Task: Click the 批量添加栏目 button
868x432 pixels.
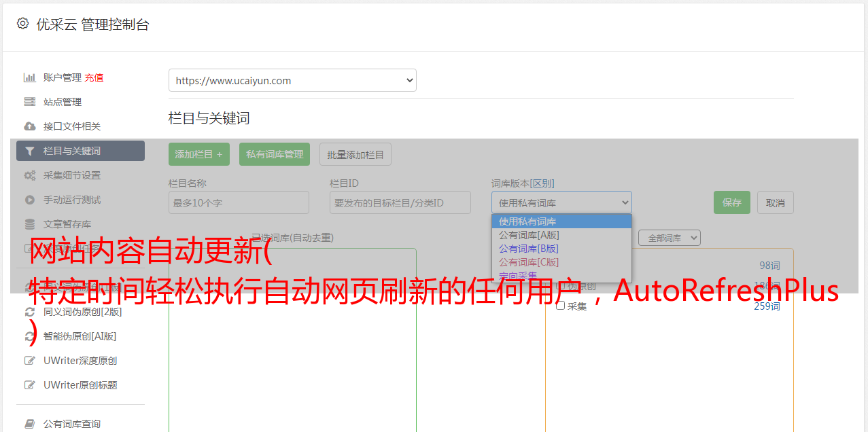Action: (355, 154)
